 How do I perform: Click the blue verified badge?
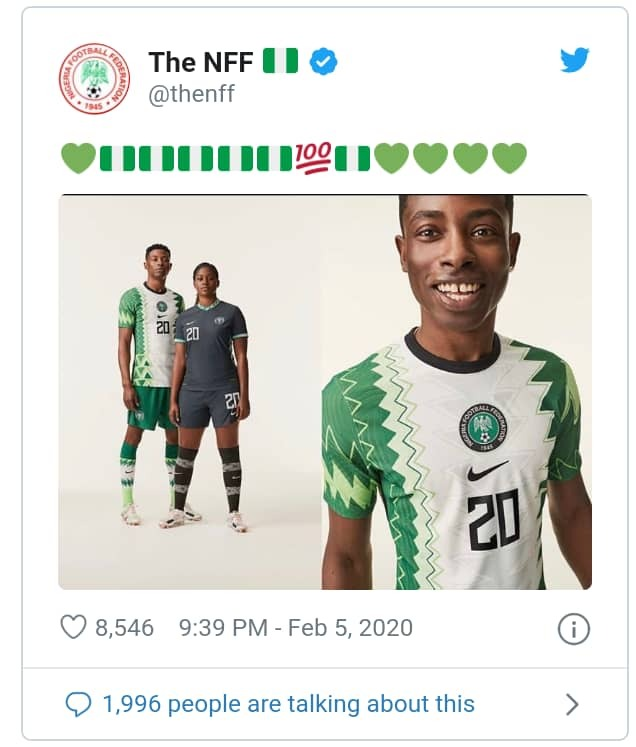pyautogui.click(x=322, y=62)
